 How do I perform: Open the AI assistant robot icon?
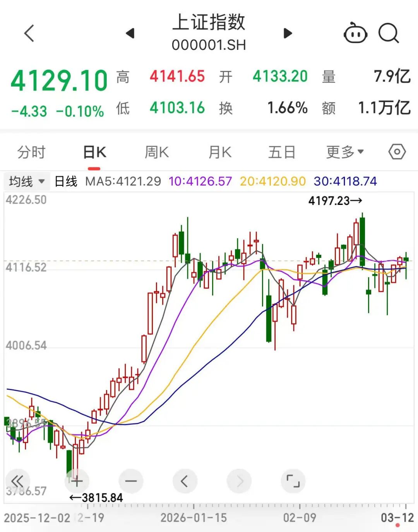coord(356,34)
